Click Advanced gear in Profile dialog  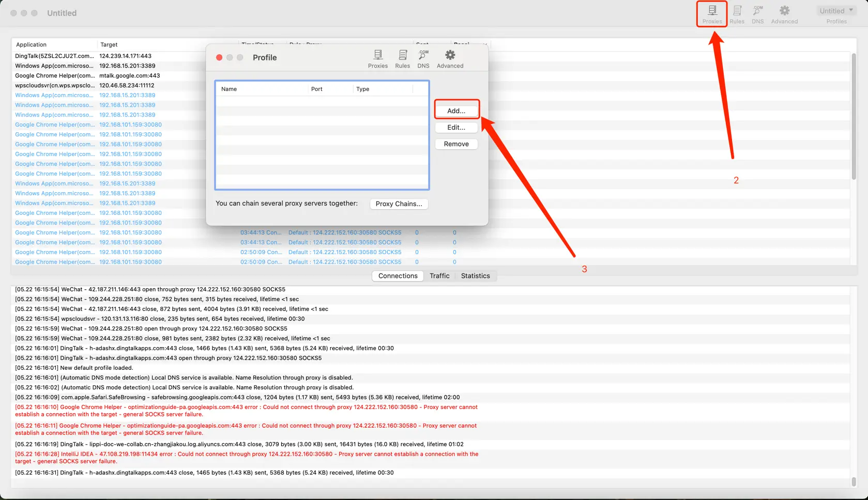450,59
